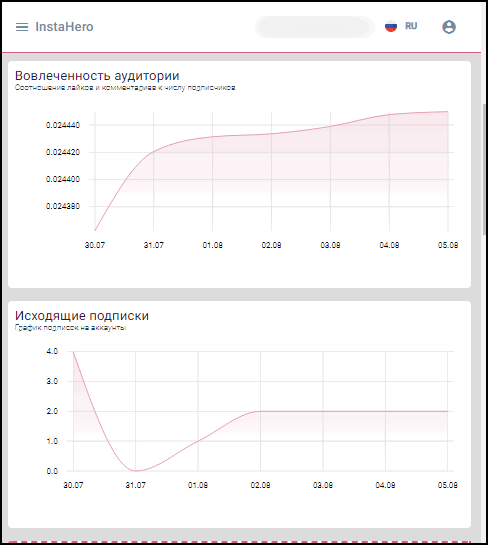Click 02.08 point on subscriptions chart
Screen dimensions: 488x545
[260, 411]
